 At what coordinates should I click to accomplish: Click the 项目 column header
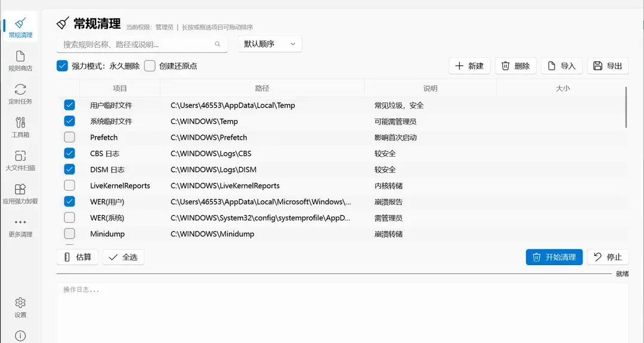[120, 88]
